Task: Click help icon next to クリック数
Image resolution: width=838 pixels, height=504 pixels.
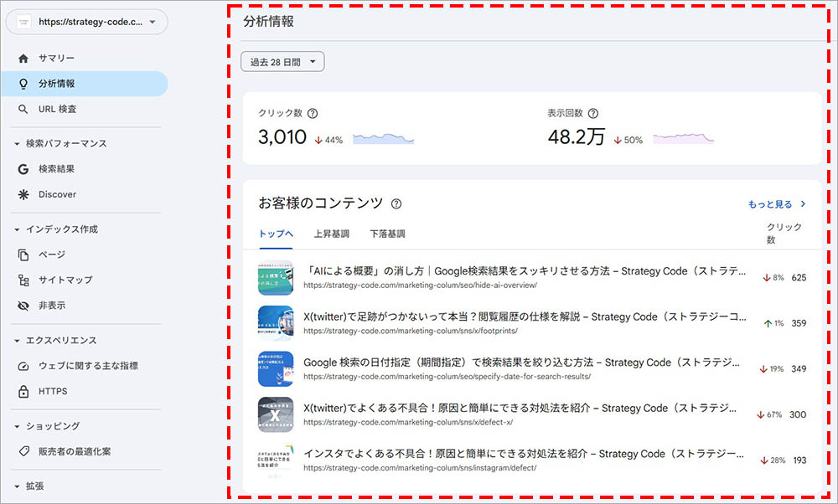Action: 313,114
